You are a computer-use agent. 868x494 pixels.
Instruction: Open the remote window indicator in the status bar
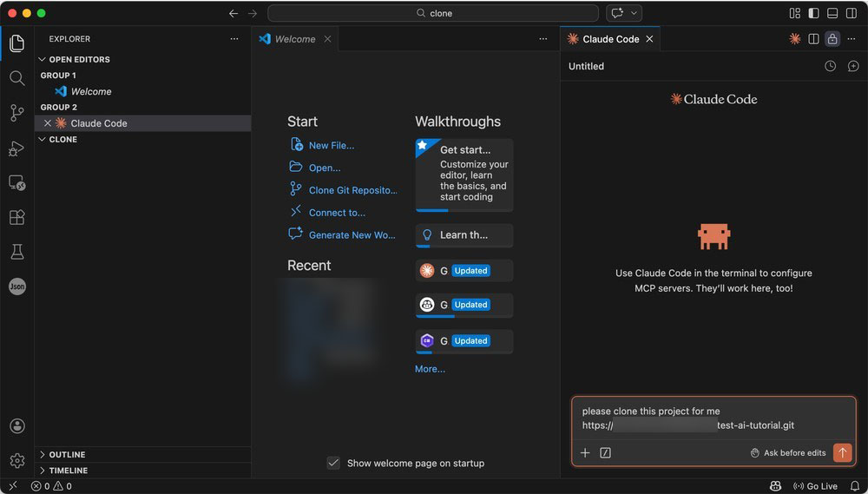click(13, 486)
